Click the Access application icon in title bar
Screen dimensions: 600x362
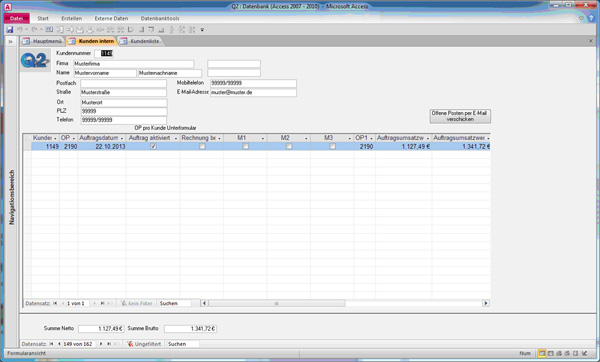8,7
